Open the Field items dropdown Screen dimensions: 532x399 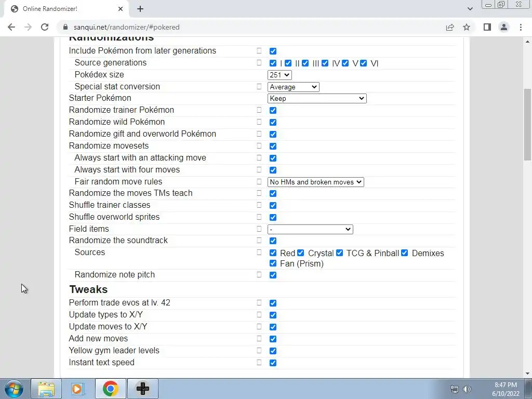point(310,229)
